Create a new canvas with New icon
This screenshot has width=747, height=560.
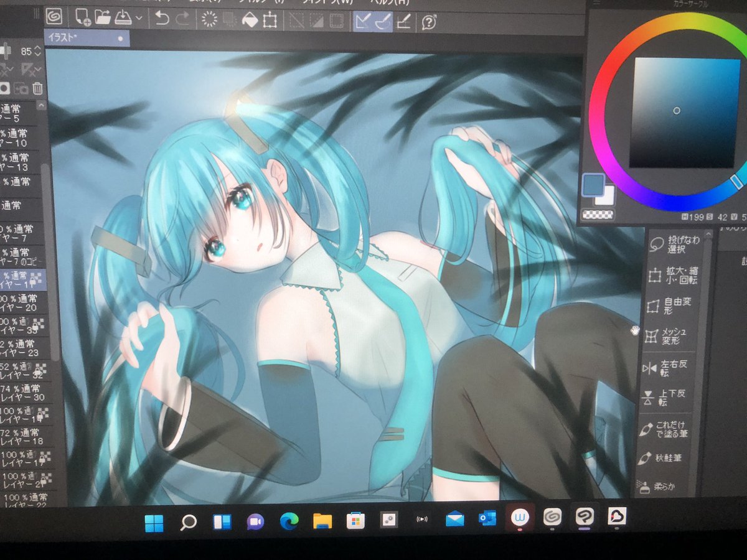(x=82, y=17)
